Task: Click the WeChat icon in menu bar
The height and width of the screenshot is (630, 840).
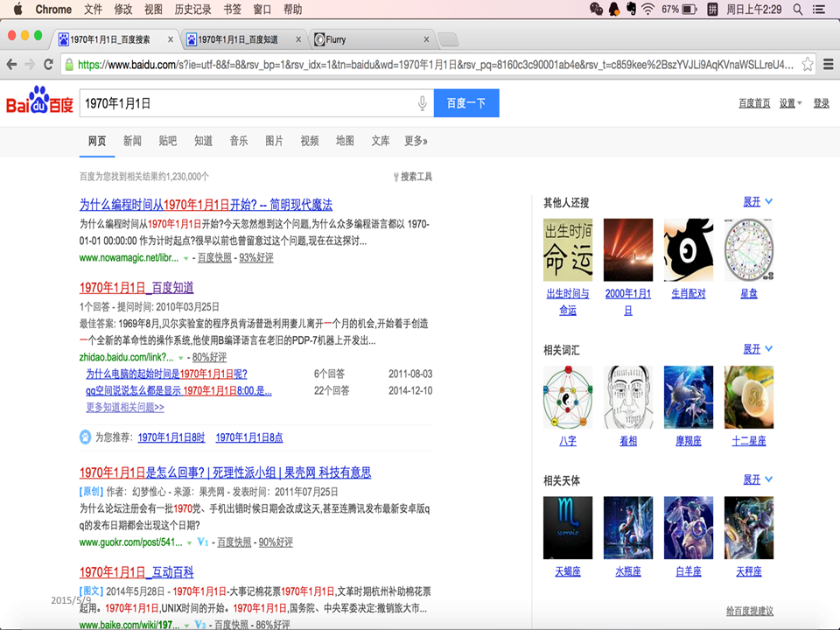Action: [596, 9]
